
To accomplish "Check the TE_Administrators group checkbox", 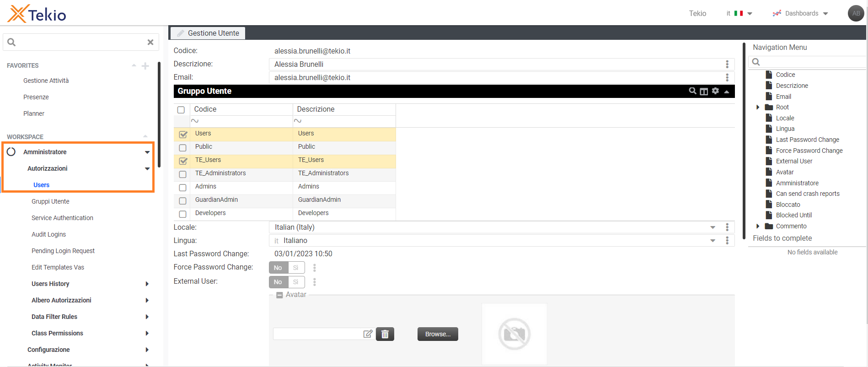I will (x=183, y=174).
